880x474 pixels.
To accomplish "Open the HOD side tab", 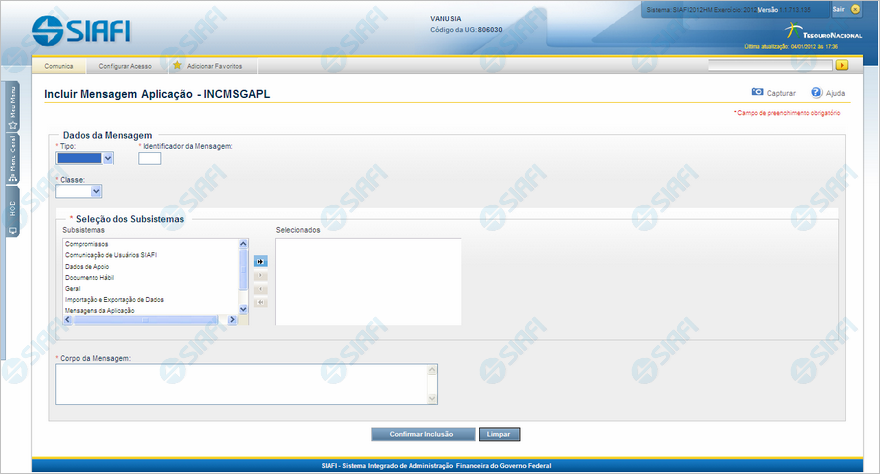I will (12, 213).
